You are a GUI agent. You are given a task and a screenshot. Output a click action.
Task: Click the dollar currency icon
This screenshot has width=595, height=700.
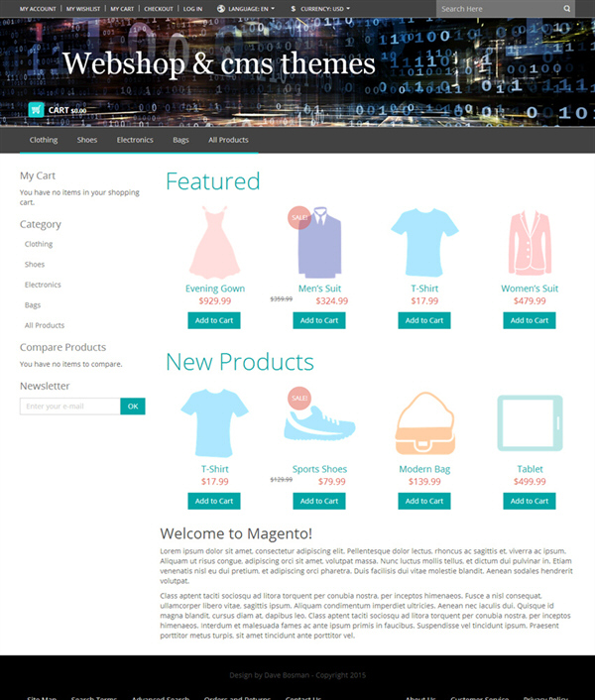[294, 9]
